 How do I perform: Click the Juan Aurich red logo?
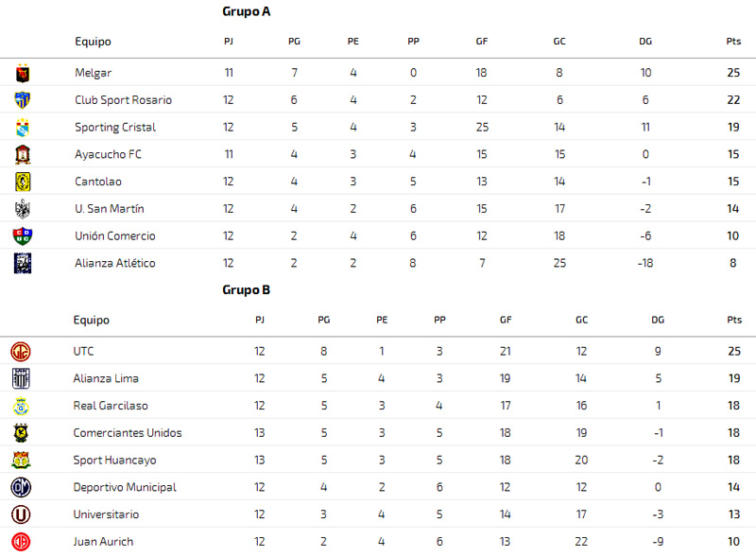(x=21, y=542)
